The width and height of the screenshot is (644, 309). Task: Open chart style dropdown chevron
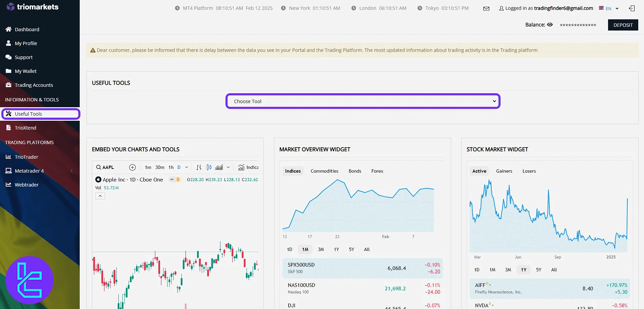tap(228, 167)
